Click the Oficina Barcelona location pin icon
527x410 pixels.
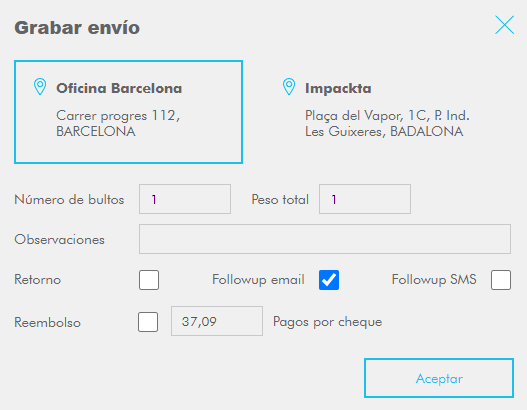[40, 87]
